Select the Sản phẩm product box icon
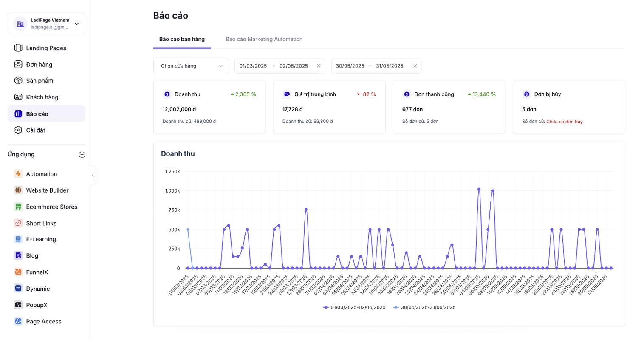The image size is (644, 340). (x=18, y=81)
